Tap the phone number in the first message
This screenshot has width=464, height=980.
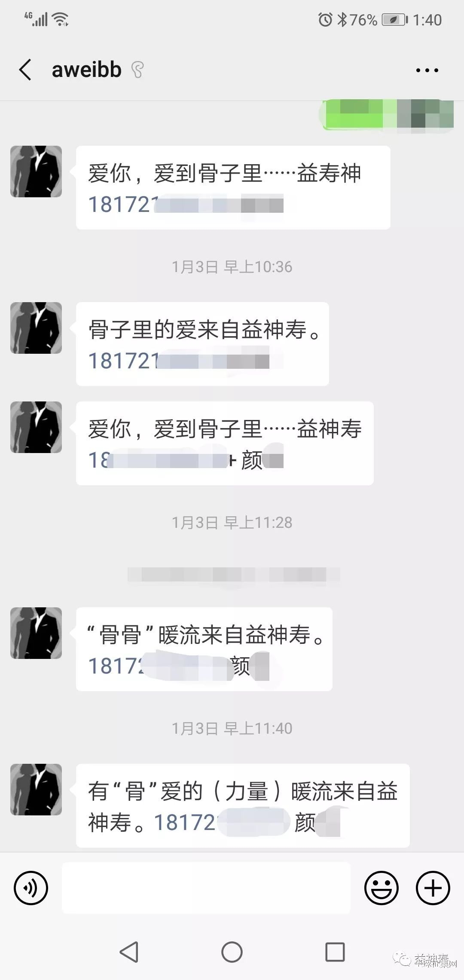tap(186, 205)
